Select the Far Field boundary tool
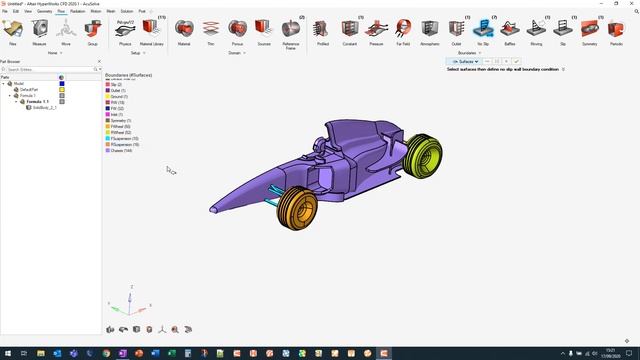 [403, 31]
